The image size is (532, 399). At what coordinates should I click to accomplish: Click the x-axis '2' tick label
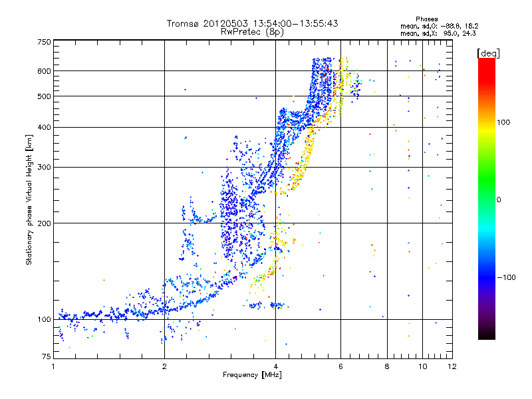[x=164, y=366]
